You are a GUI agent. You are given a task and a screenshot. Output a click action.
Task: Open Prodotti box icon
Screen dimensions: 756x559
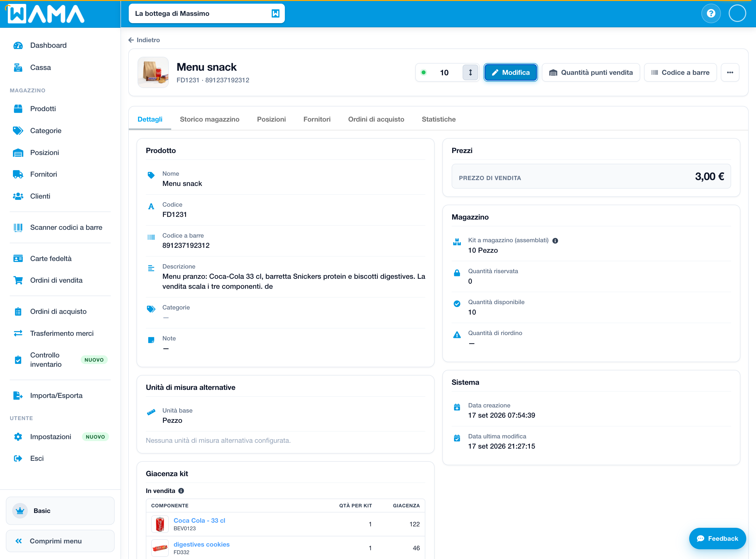click(x=18, y=109)
